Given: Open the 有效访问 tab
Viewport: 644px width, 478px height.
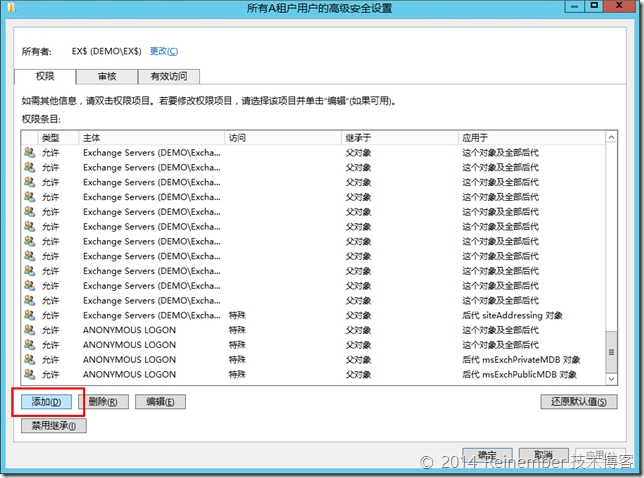Looking at the screenshot, I should click(169, 76).
